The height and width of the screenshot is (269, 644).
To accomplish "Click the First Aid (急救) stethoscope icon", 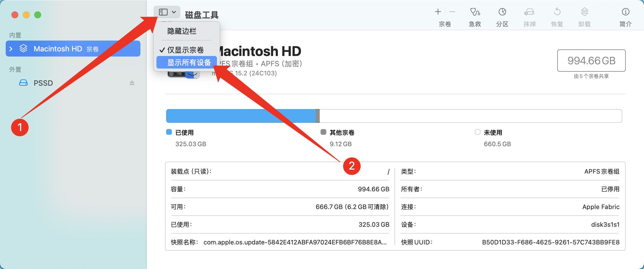I will (475, 12).
